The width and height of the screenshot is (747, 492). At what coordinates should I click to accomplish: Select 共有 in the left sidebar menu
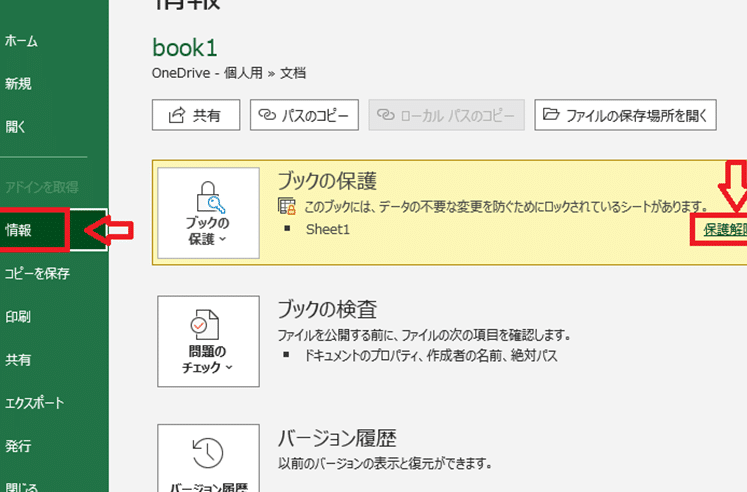[x=17, y=360]
